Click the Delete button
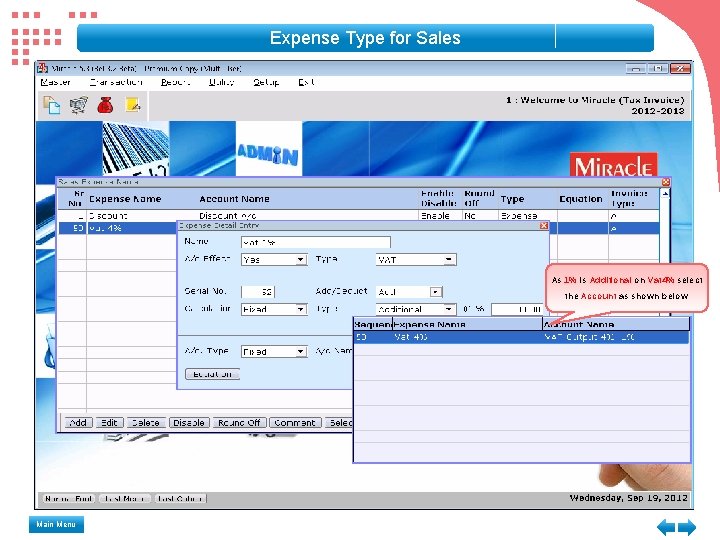Viewport: 720px width, 540px height. [x=146, y=422]
